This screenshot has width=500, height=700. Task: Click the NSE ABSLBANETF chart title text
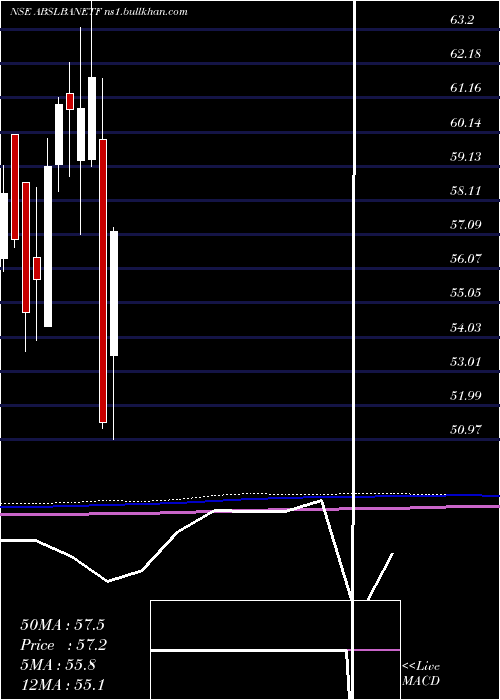(x=99, y=12)
